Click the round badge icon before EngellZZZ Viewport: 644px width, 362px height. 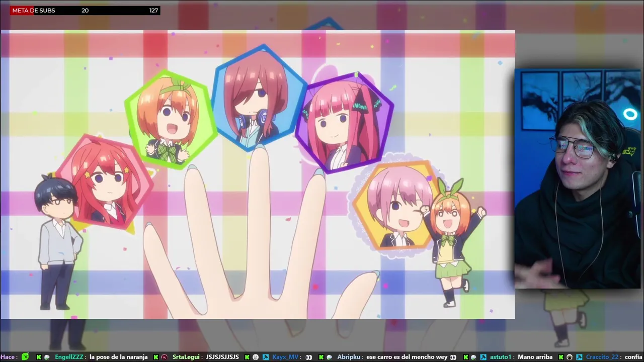tap(47, 357)
